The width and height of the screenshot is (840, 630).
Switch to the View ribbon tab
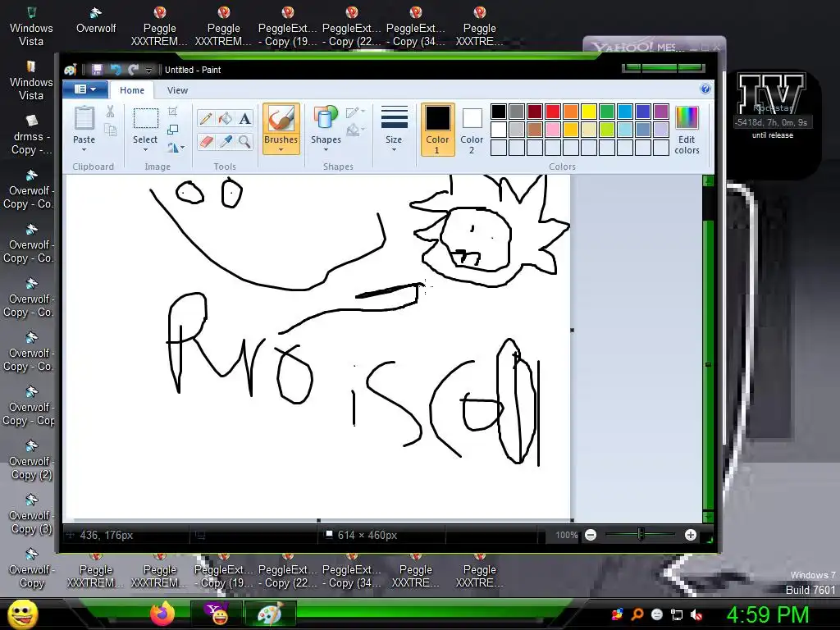177,90
